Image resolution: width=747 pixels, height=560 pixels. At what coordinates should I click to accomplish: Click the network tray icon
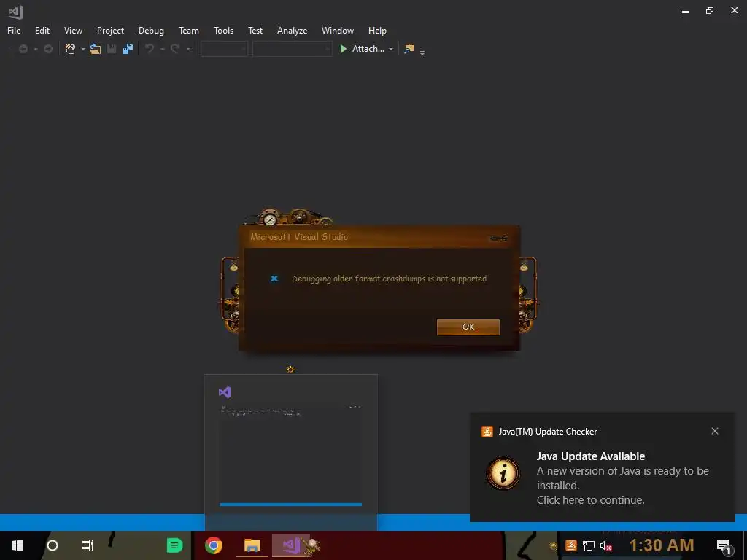click(589, 545)
